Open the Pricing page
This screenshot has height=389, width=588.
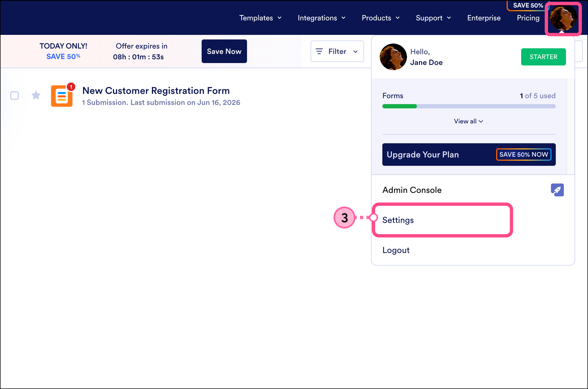(x=528, y=18)
